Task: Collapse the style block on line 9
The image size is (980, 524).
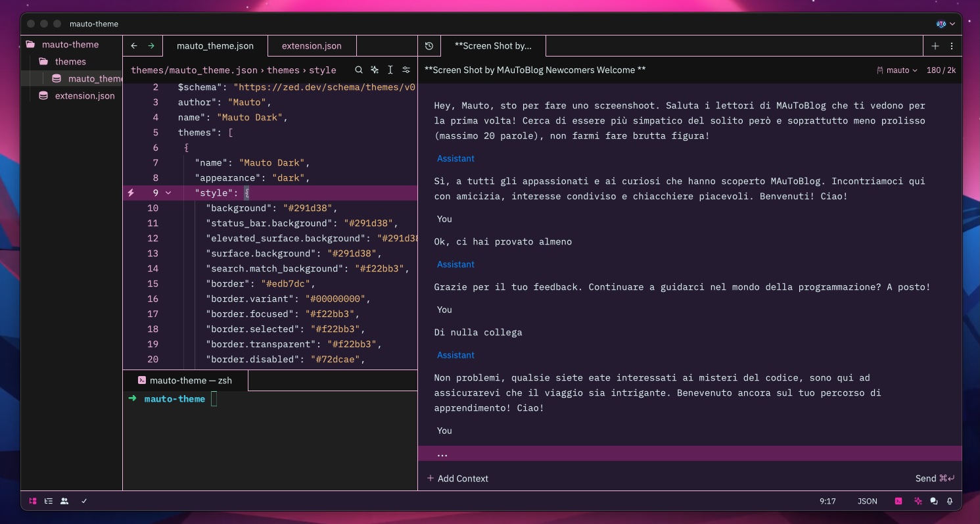Action: (x=169, y=193)
